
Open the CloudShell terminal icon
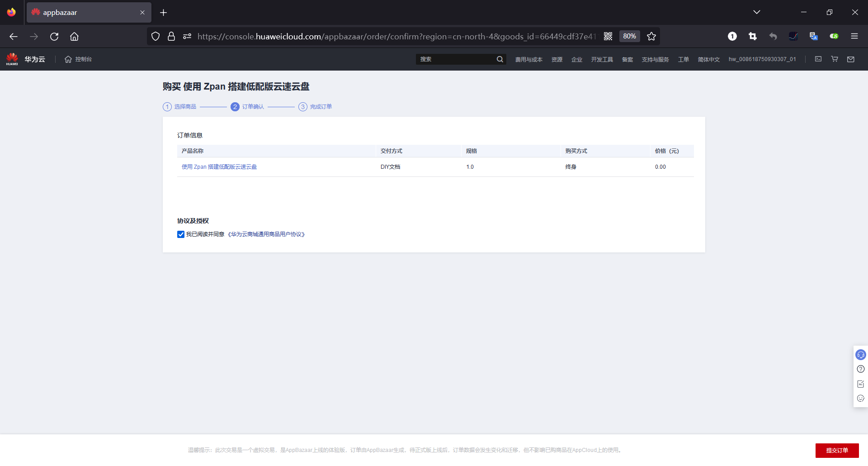(818, 59)
